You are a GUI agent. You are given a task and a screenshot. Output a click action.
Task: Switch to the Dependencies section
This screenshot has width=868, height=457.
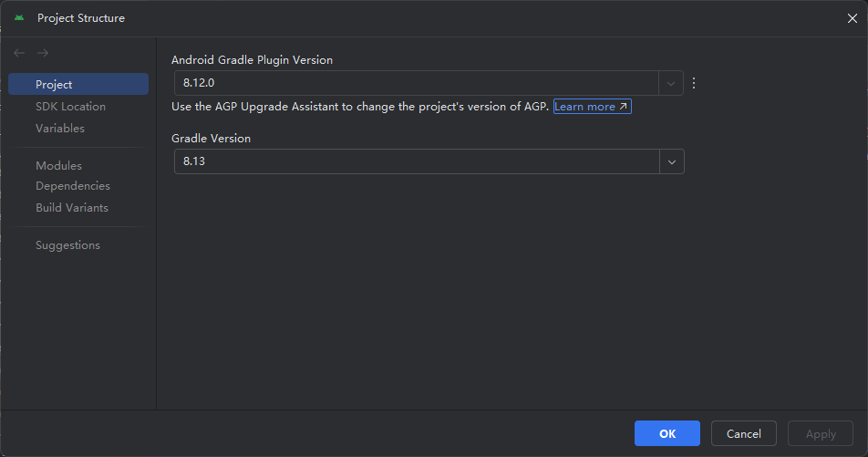[72, 186]
